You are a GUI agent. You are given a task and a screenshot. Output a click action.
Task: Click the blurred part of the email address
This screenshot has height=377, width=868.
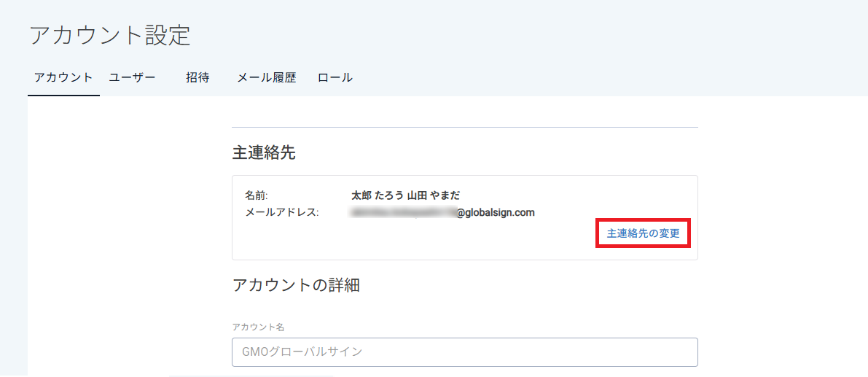tap(403, 213)
